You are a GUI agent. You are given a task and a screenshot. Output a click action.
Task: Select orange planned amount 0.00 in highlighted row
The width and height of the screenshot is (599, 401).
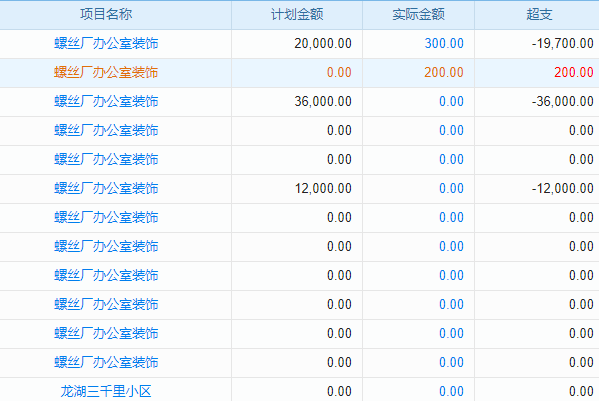tap(339, 73)
